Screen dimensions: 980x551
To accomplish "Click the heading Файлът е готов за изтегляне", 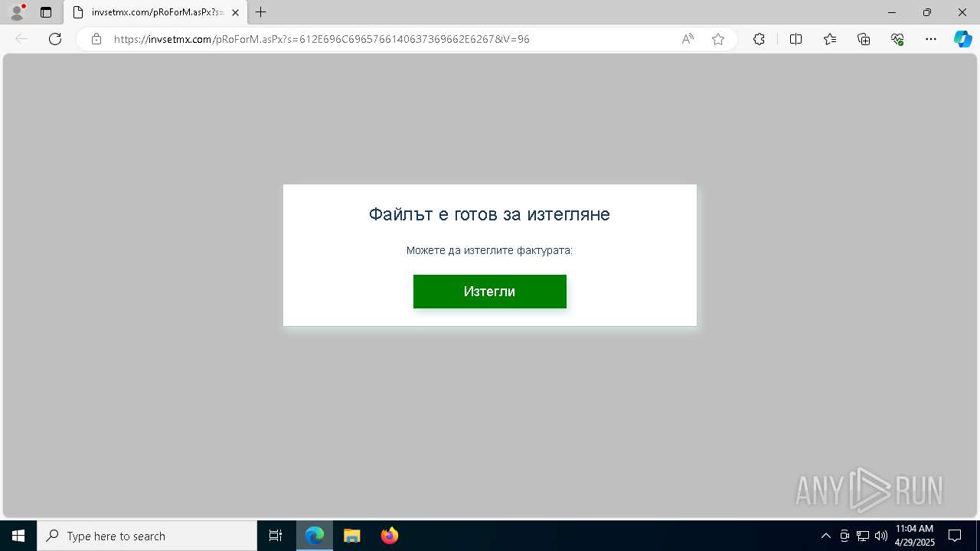I will pyautogui.click(x=489, y=214).
